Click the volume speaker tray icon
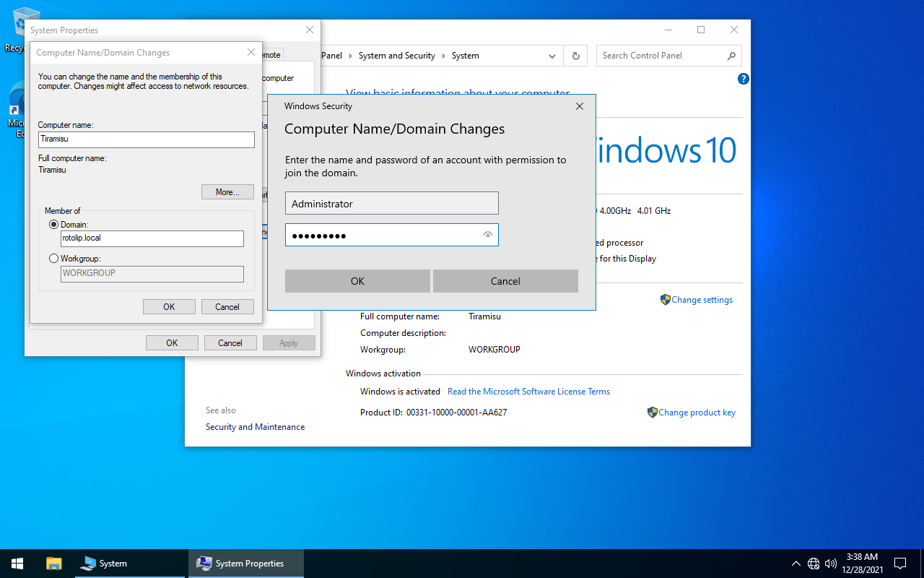This screenshot has height=578, width=924. coord(830,564)
